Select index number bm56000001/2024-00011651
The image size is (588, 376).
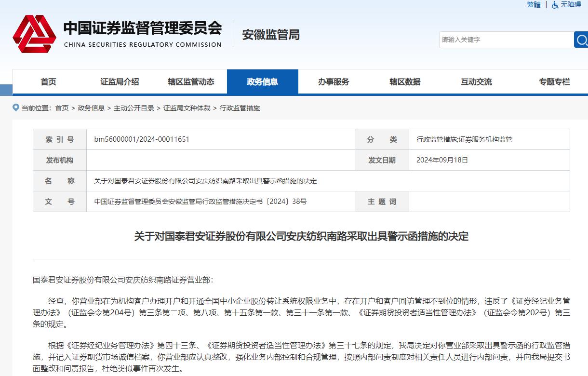point(142,139)
